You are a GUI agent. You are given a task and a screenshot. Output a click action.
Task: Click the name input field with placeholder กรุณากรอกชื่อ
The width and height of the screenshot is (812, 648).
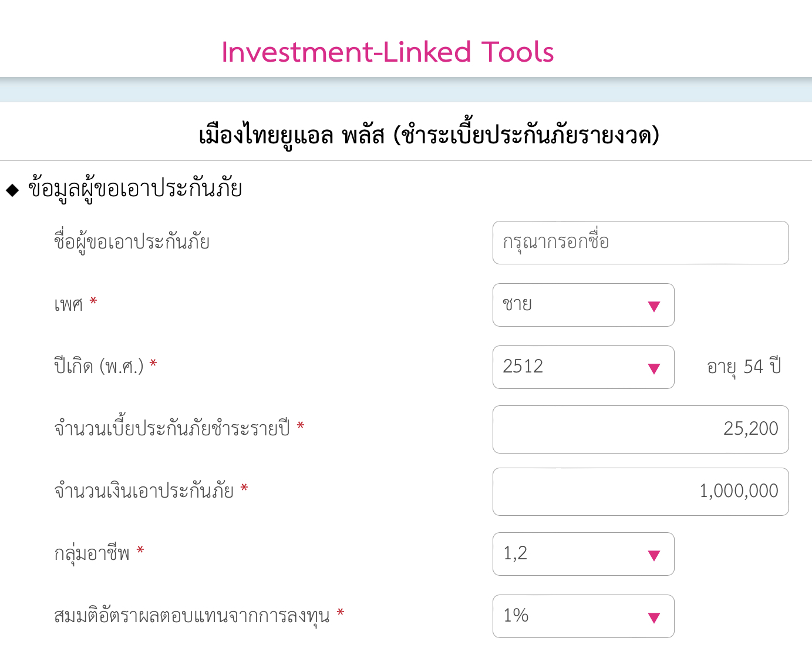pos(640,243)
